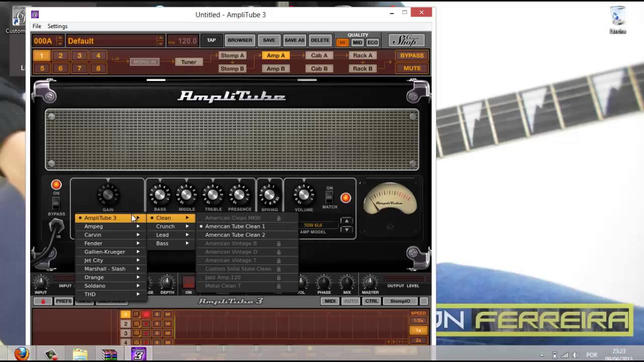Expand the Bass category submenu

pyautogui.click(x=171, y=243)
